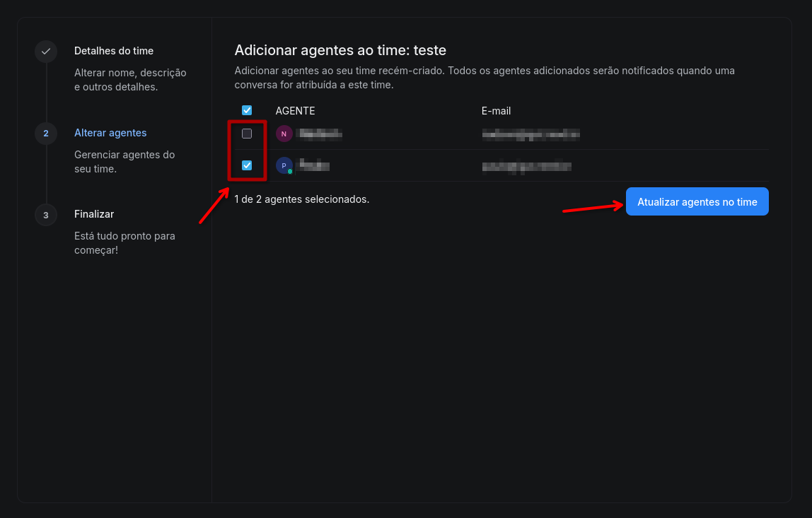
Task: Click the step 3 number circle
Action: click(x=46, y=215)
